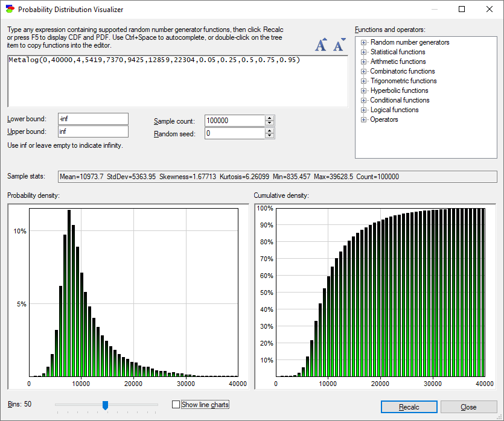Select Trigonometric functions tree label
The image size is (504, 421).
pyautogui.click(x=403, y=81)
